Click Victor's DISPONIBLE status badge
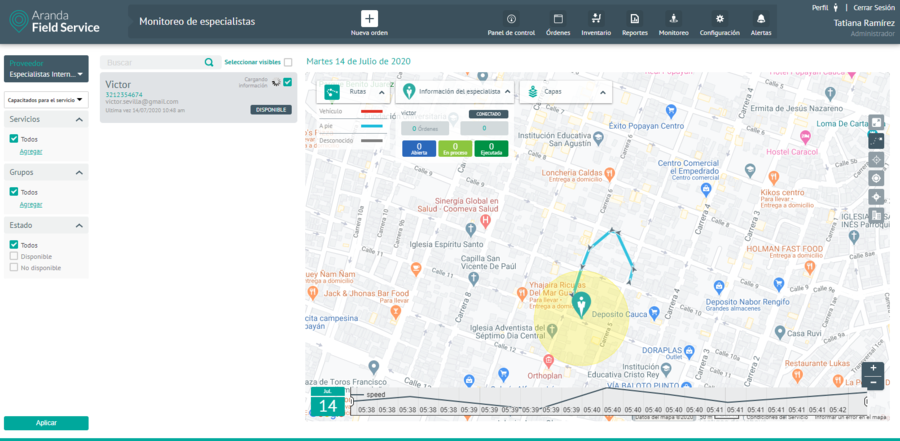 click(x=271, y=110)
